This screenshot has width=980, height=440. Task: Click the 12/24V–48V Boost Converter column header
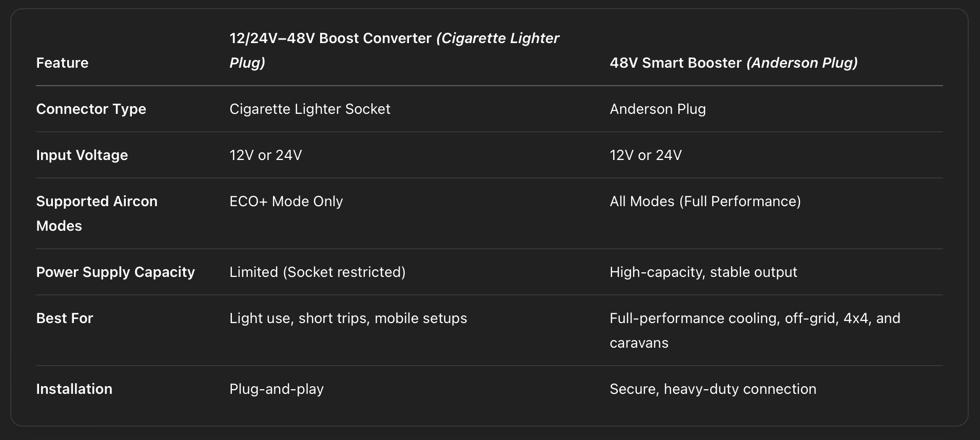(x=394, y=50)
